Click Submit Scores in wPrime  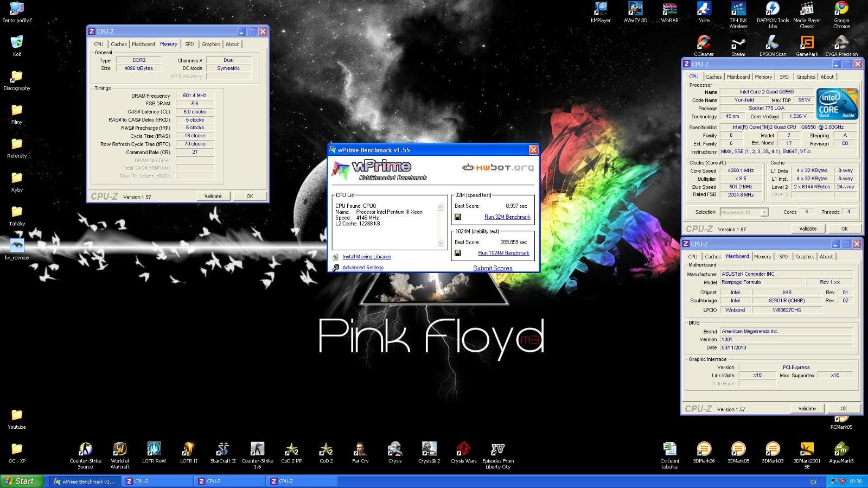click(493, 268)
